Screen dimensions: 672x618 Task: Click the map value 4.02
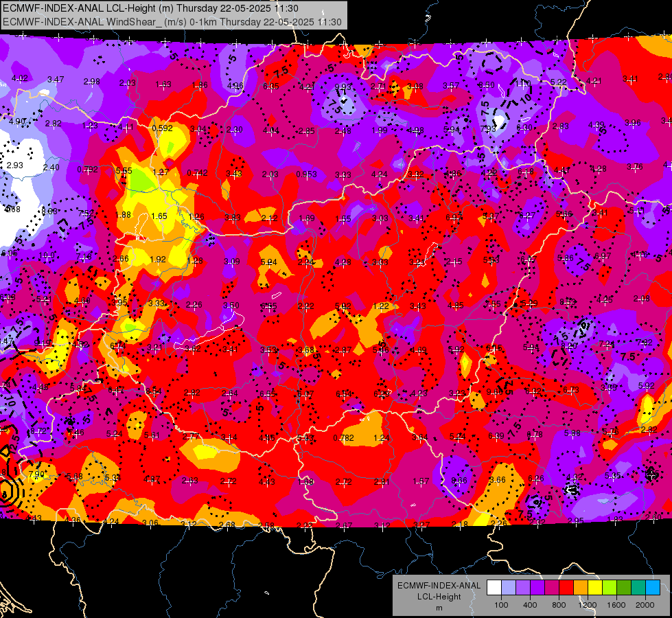20,78
